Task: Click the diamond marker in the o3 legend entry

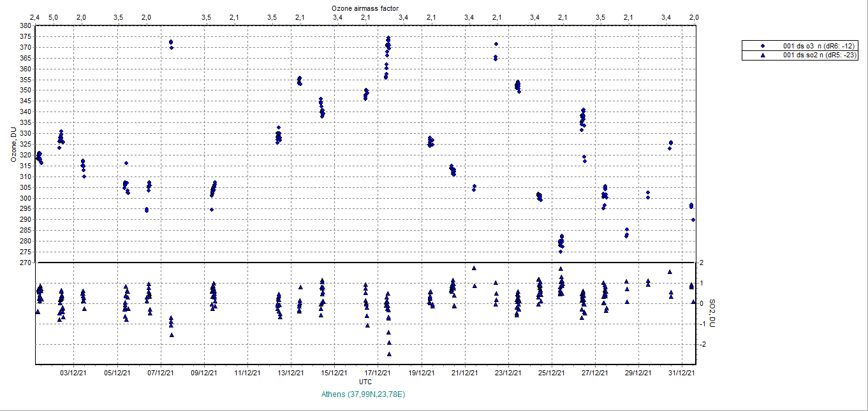Action: tap(762, 46)
